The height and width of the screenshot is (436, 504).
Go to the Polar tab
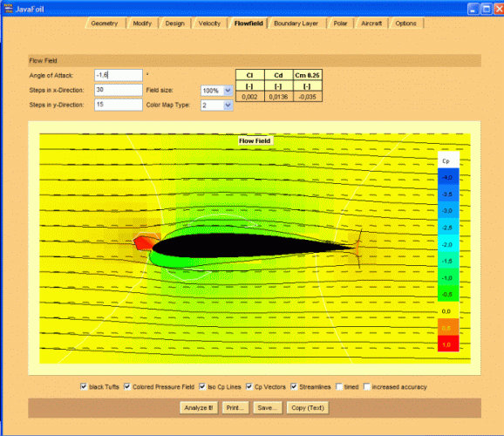click(x=340, y=24)
